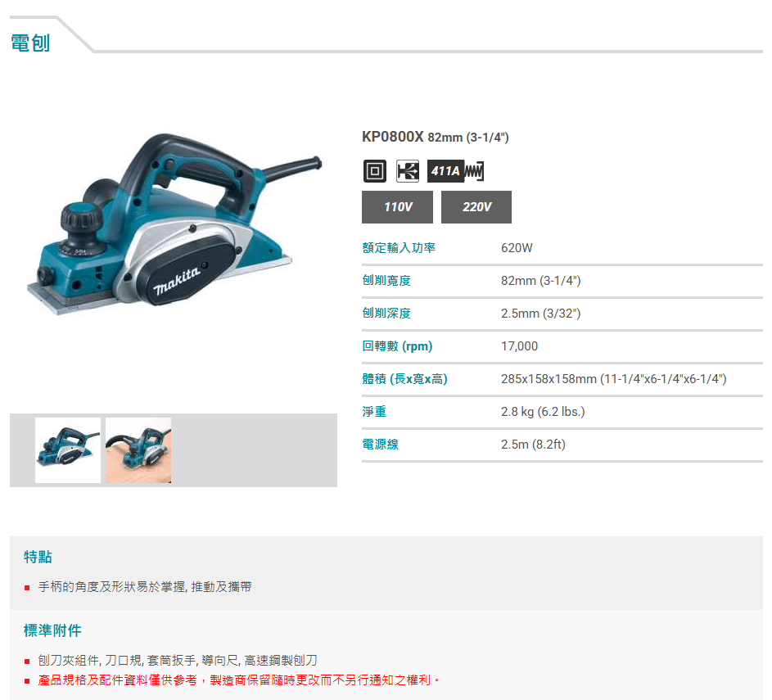772x700 pixels.
Task: Click the 電刨 category heading
Action: pyautogui.click(x=30, y=43)
